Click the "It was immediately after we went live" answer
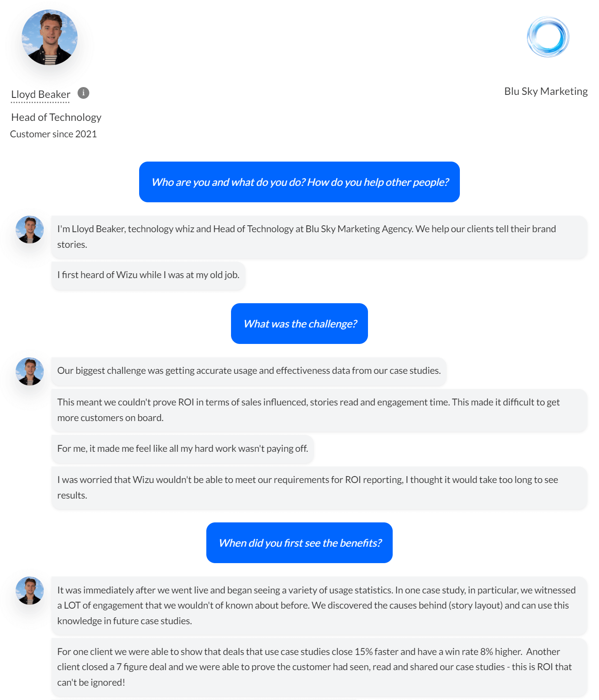The height and width of the screenshot is (700, 599). coord(319,605)
